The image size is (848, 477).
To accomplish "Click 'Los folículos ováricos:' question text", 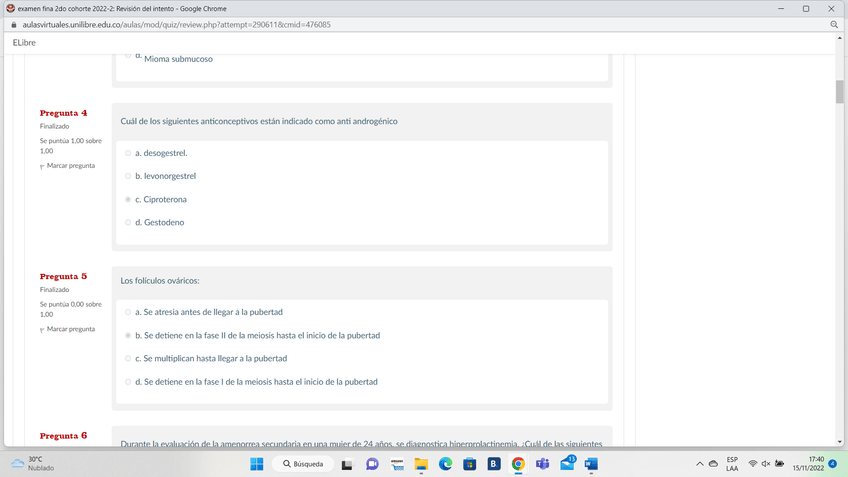I will tap(160, 281).
